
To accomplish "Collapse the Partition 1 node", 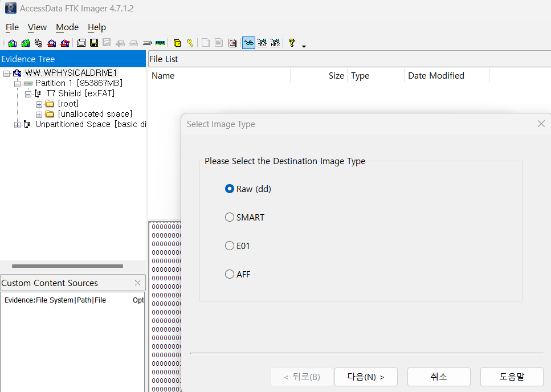I will tap(17, 84).
